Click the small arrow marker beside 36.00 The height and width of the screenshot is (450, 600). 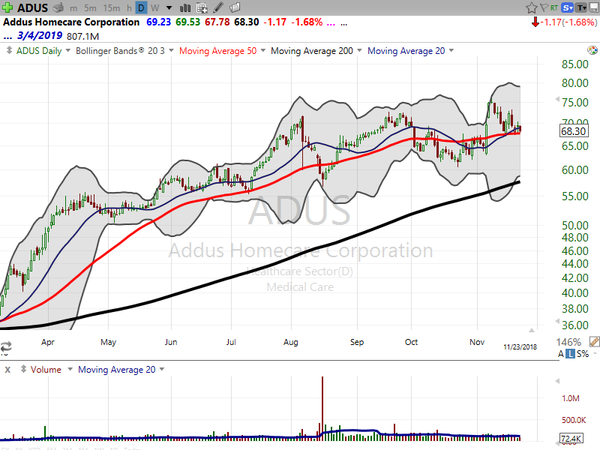click(557, 321)
